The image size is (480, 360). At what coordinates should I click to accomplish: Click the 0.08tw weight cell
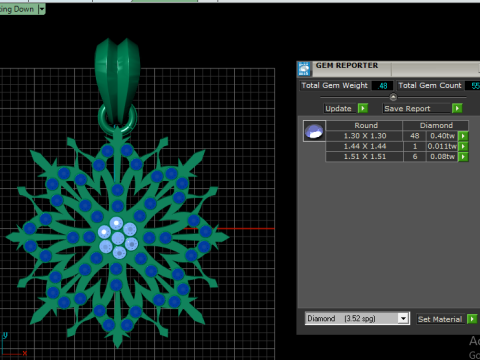[x=442, y=157]
